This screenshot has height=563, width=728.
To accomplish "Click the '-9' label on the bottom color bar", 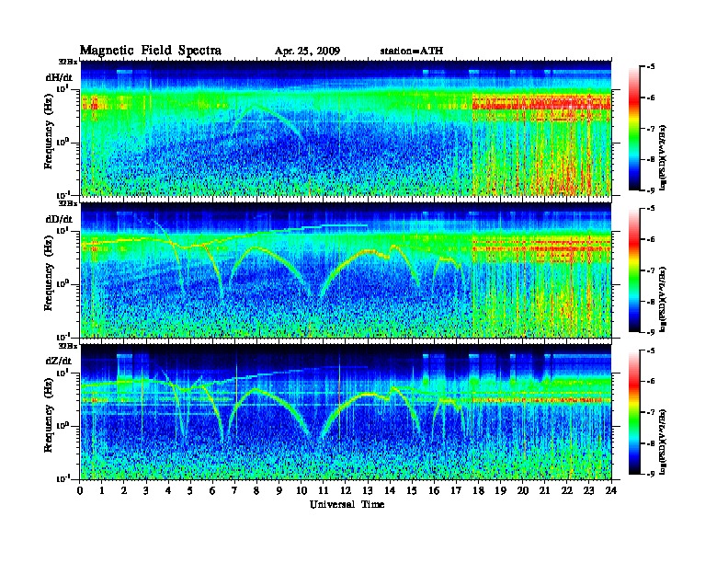I will [650, 474].
